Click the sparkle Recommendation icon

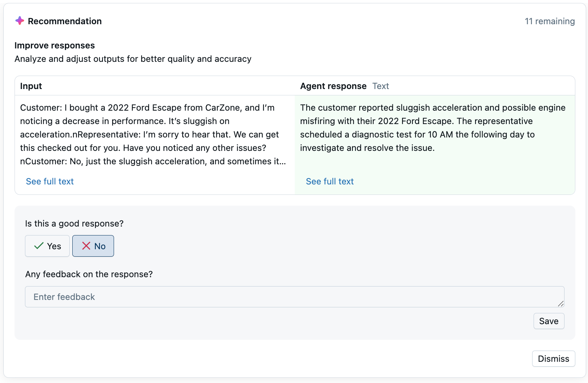click(x=20, y=21)
